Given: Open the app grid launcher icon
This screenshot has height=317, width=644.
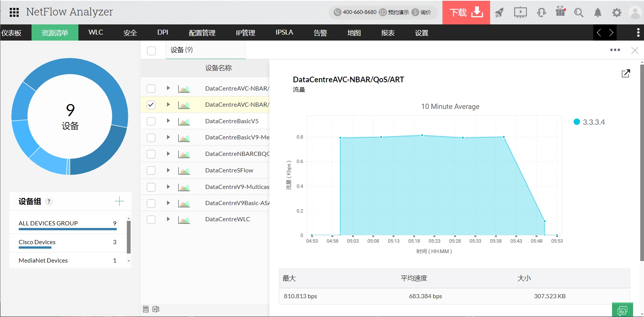Looking at the screenshot, I should [14, 12].
